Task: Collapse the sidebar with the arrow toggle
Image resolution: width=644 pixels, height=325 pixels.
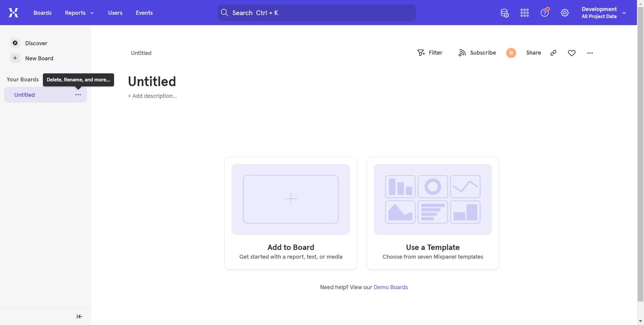Action: pos(79,316)
